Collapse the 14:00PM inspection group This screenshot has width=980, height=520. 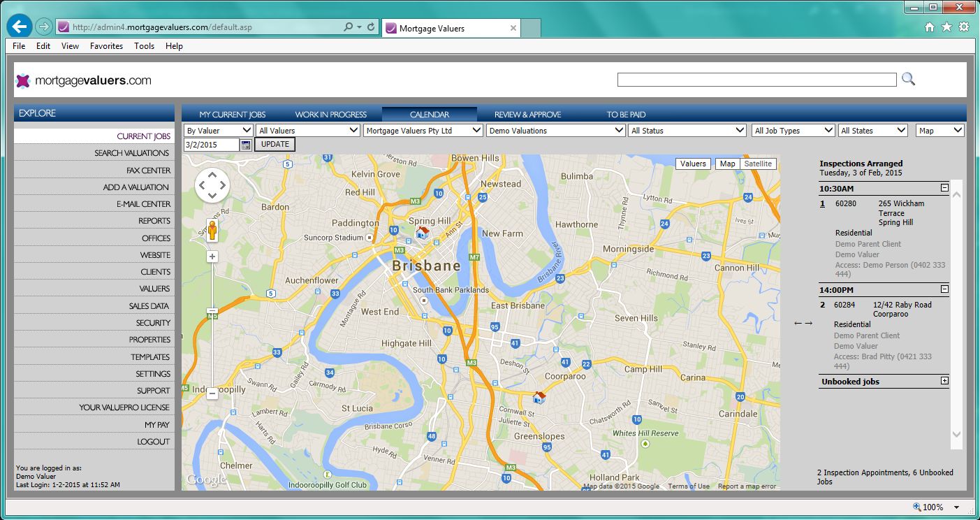[x=944, y=289]
